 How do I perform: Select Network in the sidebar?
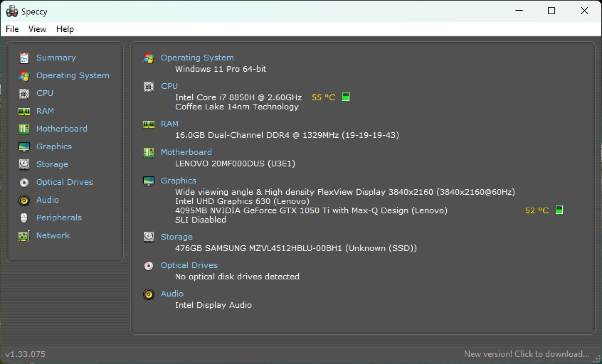tap(53, 235)
